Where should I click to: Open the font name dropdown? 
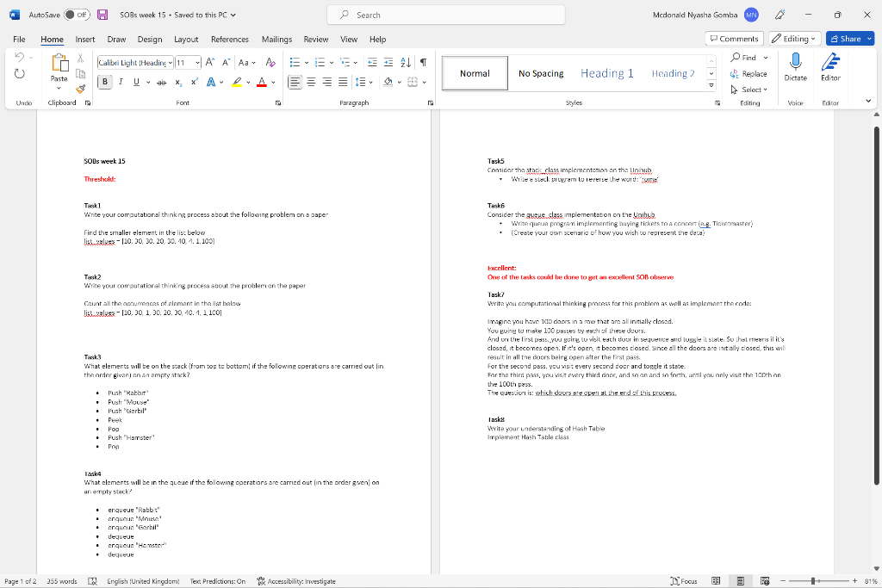170,62
